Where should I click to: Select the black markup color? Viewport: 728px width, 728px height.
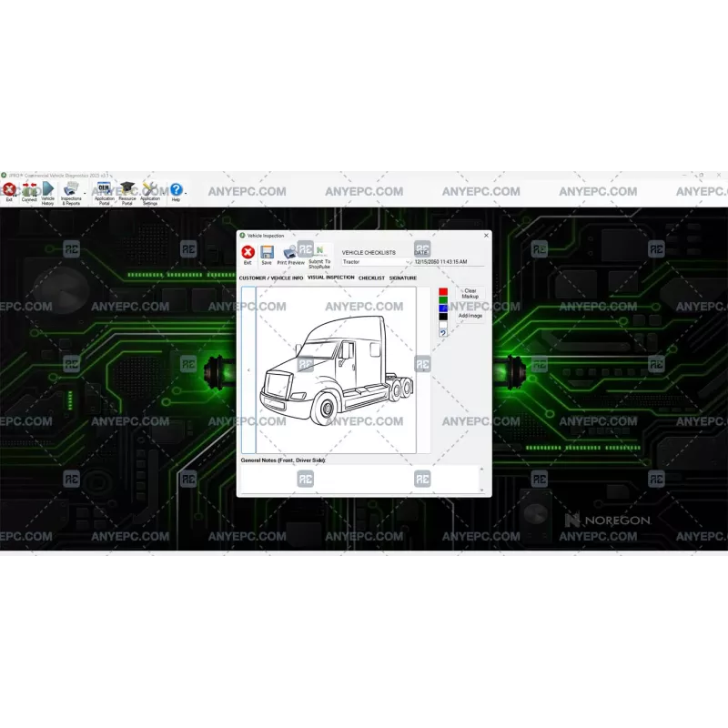click(x=443, y=316)
